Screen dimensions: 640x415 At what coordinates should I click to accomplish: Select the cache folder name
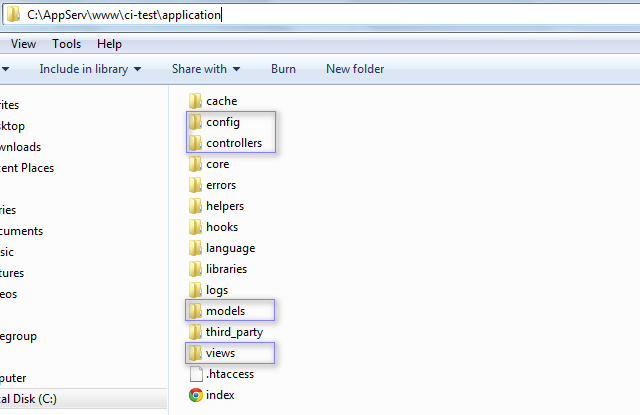click(222, 101)
